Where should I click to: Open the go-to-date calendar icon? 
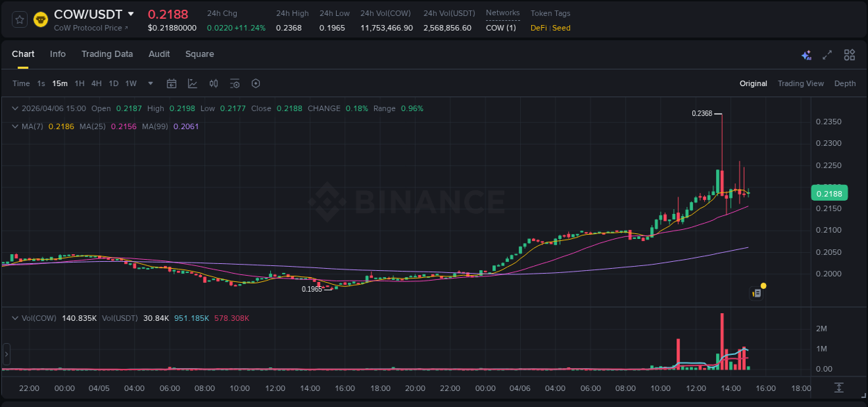172,83
